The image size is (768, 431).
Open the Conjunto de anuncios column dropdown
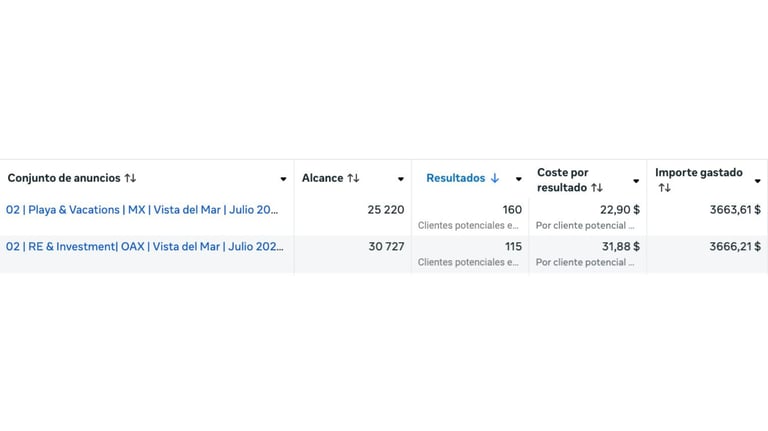tap(283, 180)
